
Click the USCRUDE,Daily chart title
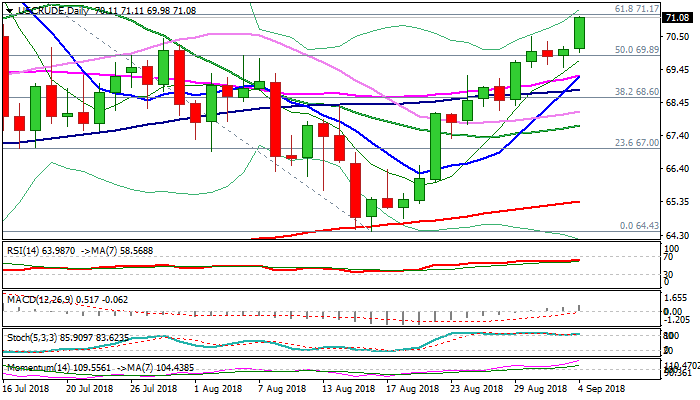(x=50, y=8)
